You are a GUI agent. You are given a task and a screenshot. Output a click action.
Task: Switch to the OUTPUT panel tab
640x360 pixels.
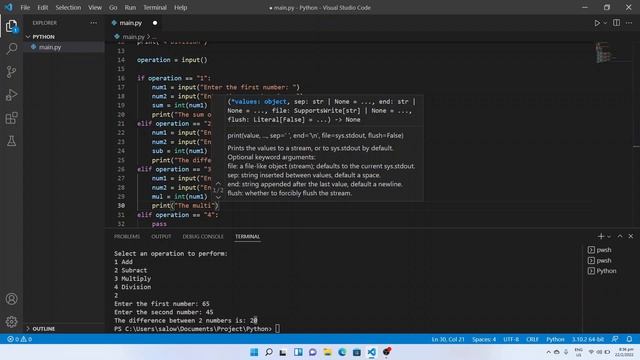tap(161, 236)
